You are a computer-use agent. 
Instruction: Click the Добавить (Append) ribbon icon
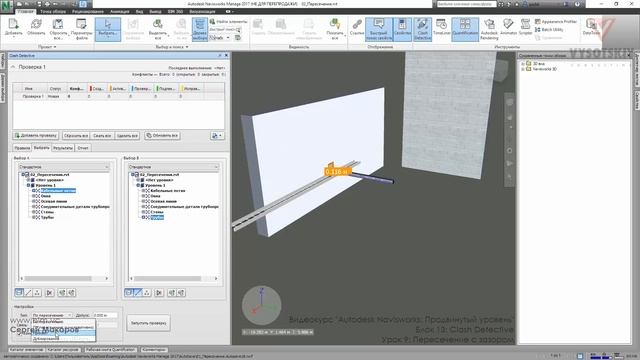(x=13, y=29)
